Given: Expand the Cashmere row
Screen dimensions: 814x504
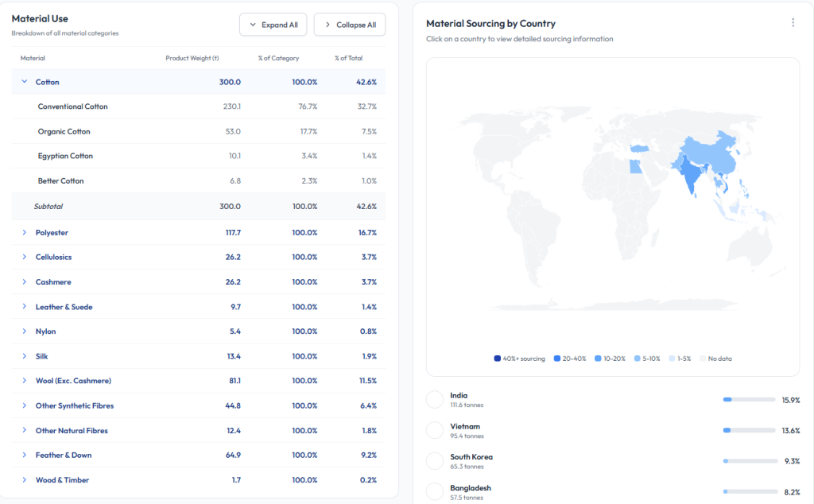Looking at the screenshot, I should tap(25, 282).
